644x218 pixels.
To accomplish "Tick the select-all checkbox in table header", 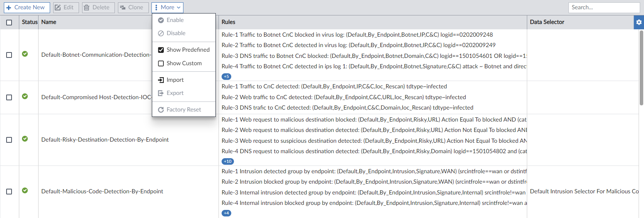I will click(9, 22).
